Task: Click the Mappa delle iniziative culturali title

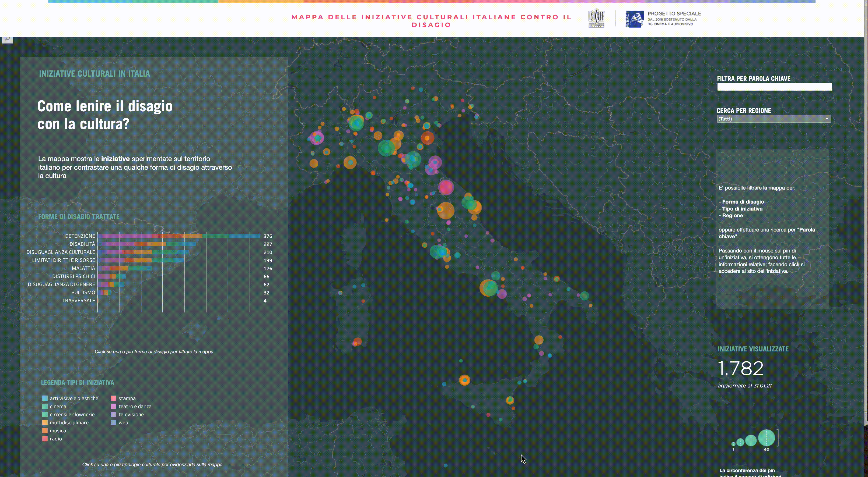Action: 431,21
